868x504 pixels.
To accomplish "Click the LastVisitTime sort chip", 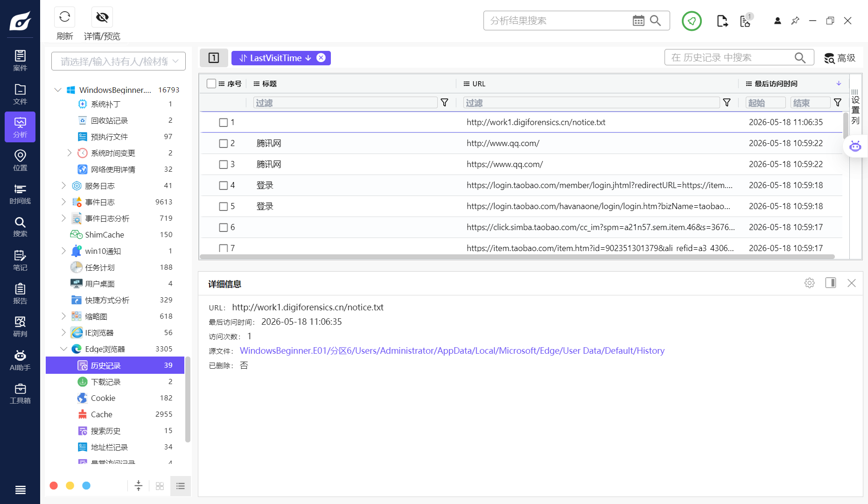I will (x=275, y=58).
